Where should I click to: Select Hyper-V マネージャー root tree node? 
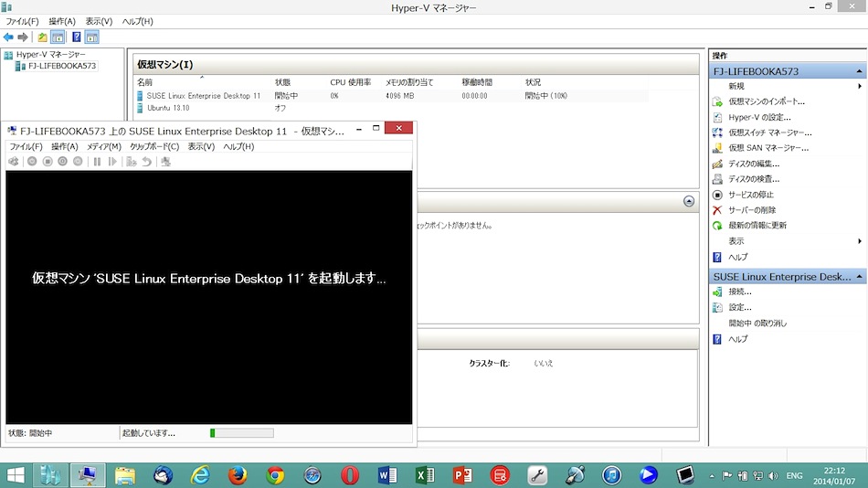point(51,54)
